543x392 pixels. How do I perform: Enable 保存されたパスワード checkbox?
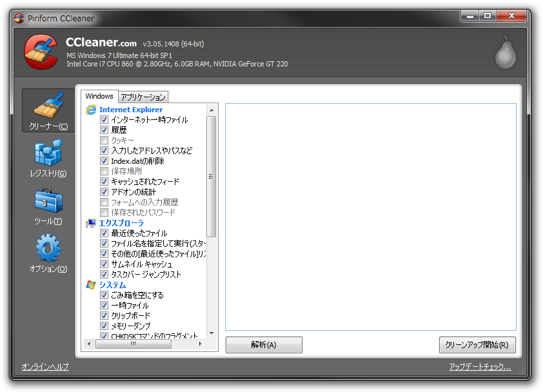tap(104, 212)
